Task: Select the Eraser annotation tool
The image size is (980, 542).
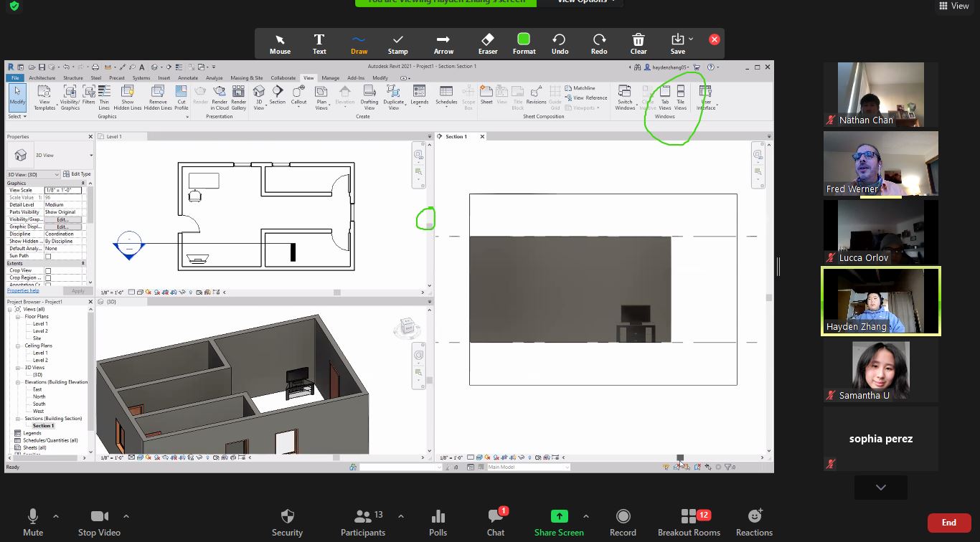Action: (x=488, y=43)
